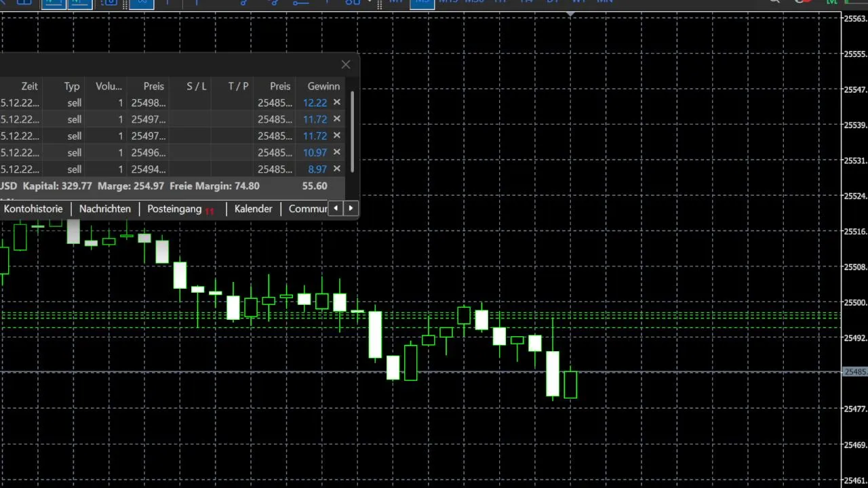Select the 25498... entry price cell

pyautogui.click(x=148, y=103)
